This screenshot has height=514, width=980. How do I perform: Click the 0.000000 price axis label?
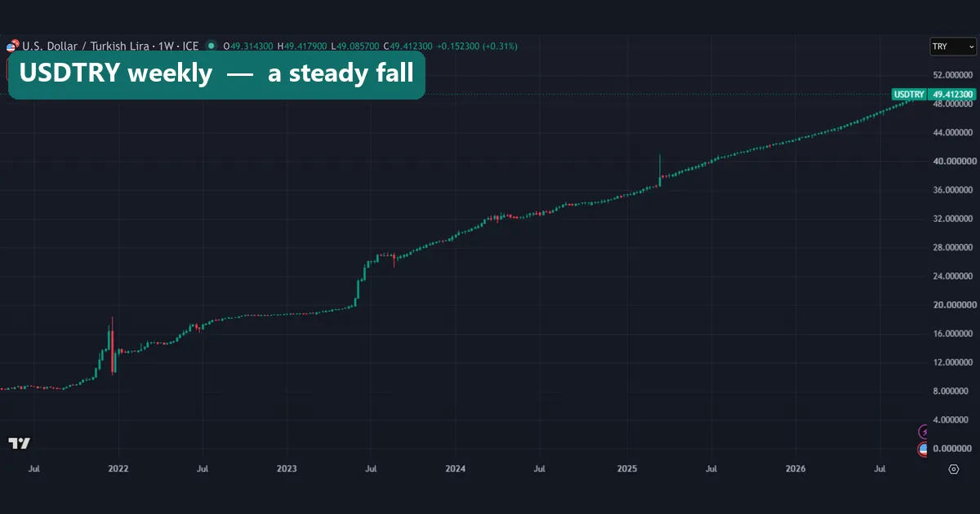954,449
